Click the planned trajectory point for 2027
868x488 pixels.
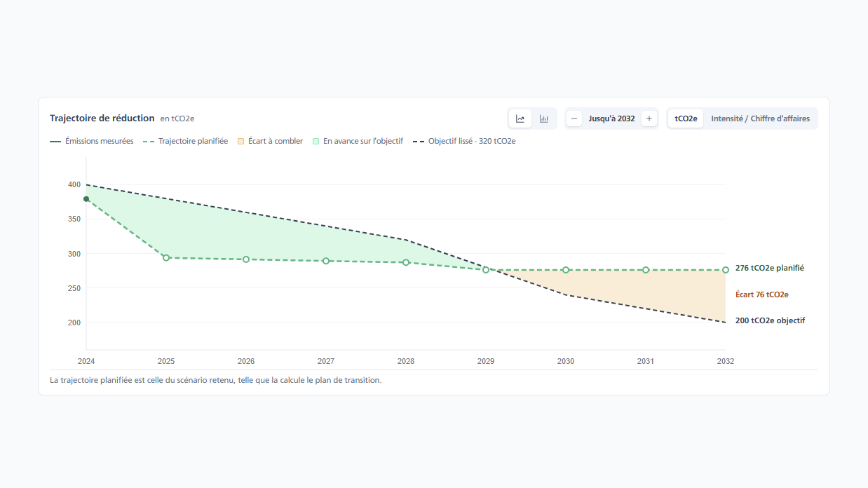[x=326, y=261]
